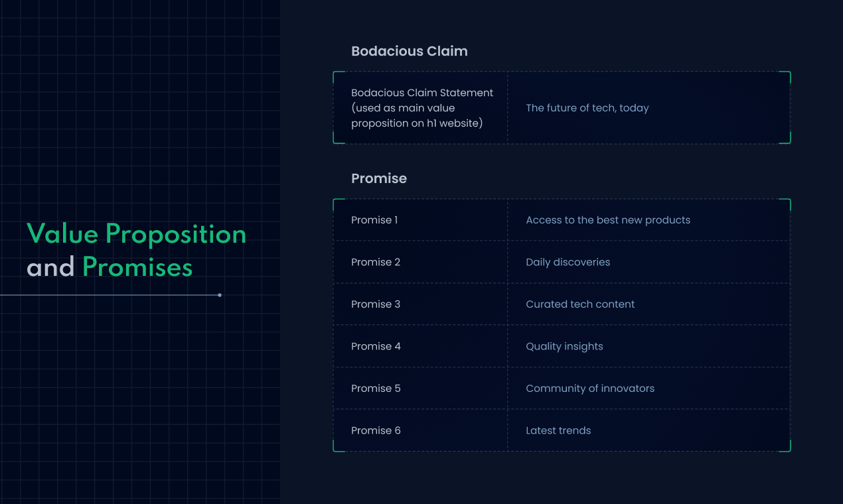Click the 'Latest trends' cell

point(649,430)
